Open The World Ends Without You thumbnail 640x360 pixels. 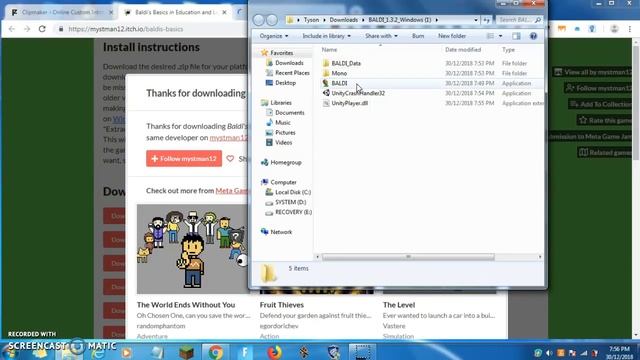pyautogui.click(x=192, y=249)
